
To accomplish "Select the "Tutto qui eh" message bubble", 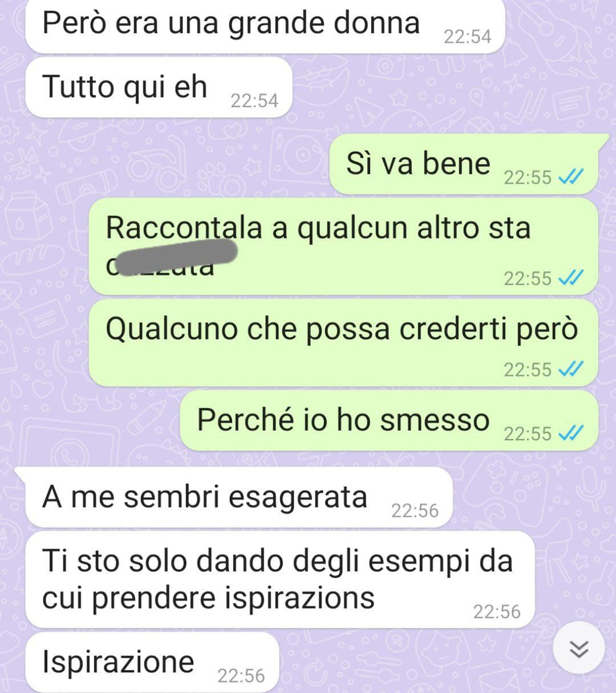I will pyautogui.click(x=159, y=87).
